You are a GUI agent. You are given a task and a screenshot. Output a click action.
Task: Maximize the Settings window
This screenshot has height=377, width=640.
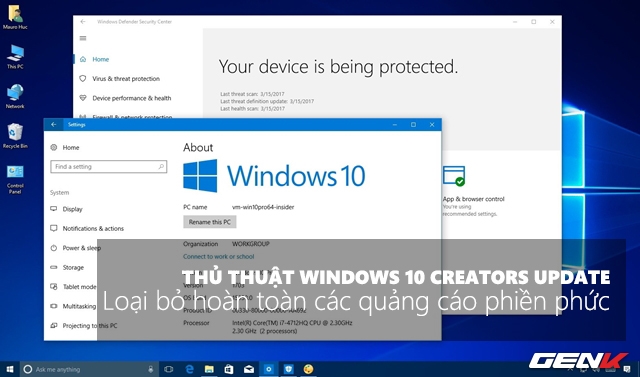pos(413,124)
